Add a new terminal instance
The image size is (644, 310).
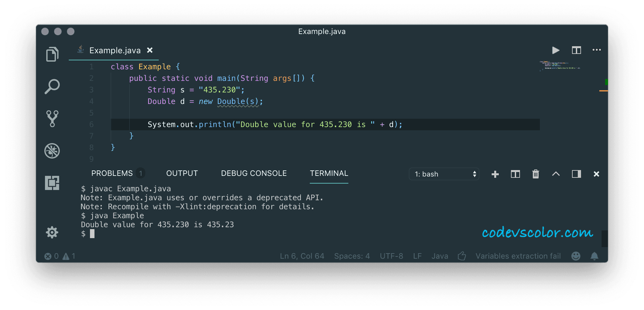(x=495, y=174)
